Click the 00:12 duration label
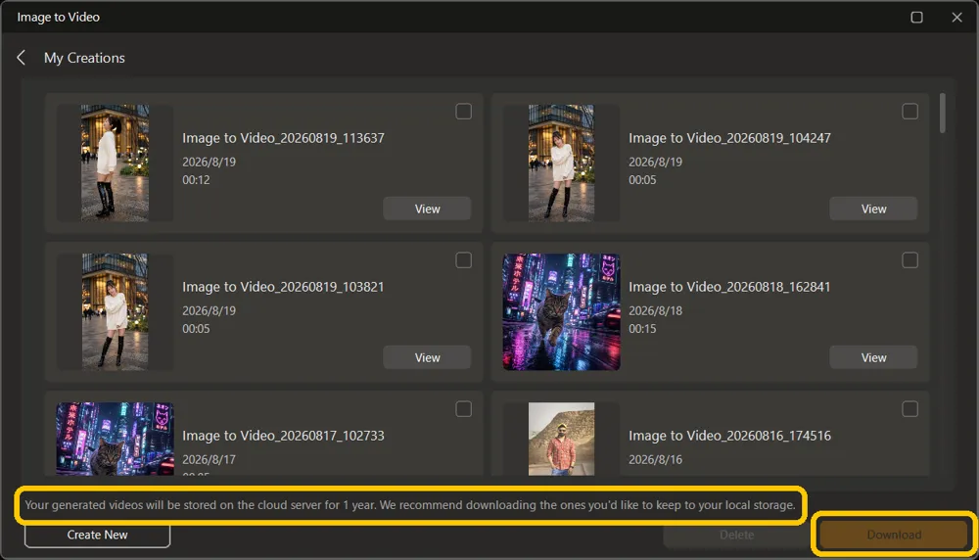This screenshot has width=979, height=560. click(196, 180)
